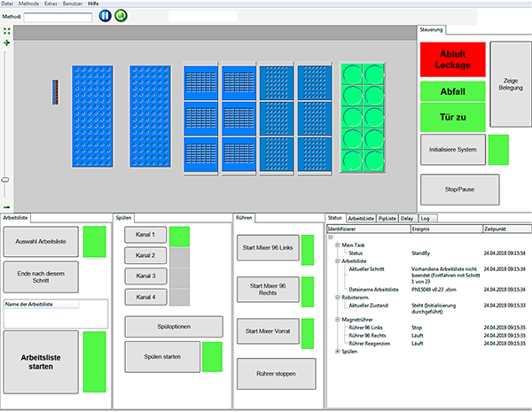Click the green Abfall status indicator
This screenshot has height=412, width=532.
tap(452, 92)
